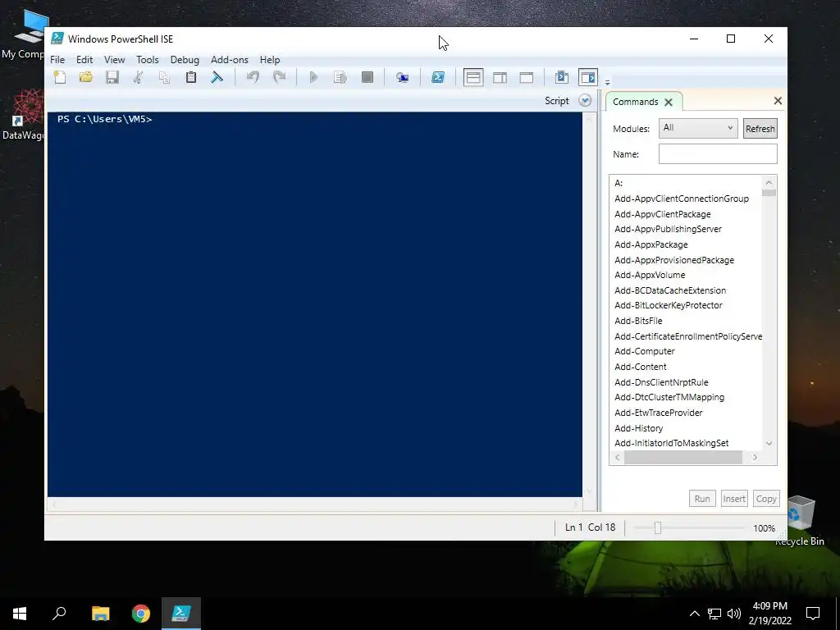Open the Modules dropdown set to All
This screenshot has width=840, height=630.
[698, 128]
